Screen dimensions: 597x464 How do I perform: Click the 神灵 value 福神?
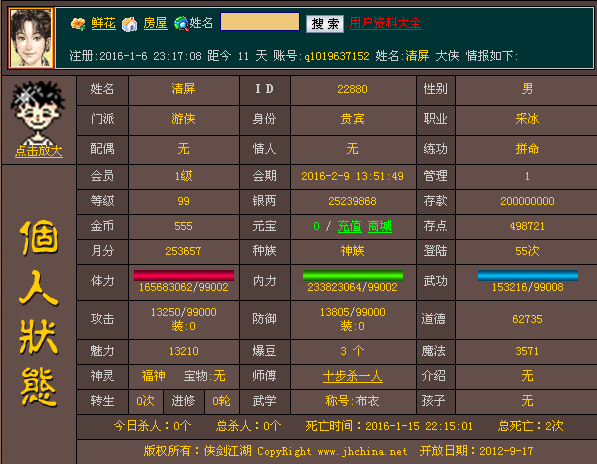[153, 376]
